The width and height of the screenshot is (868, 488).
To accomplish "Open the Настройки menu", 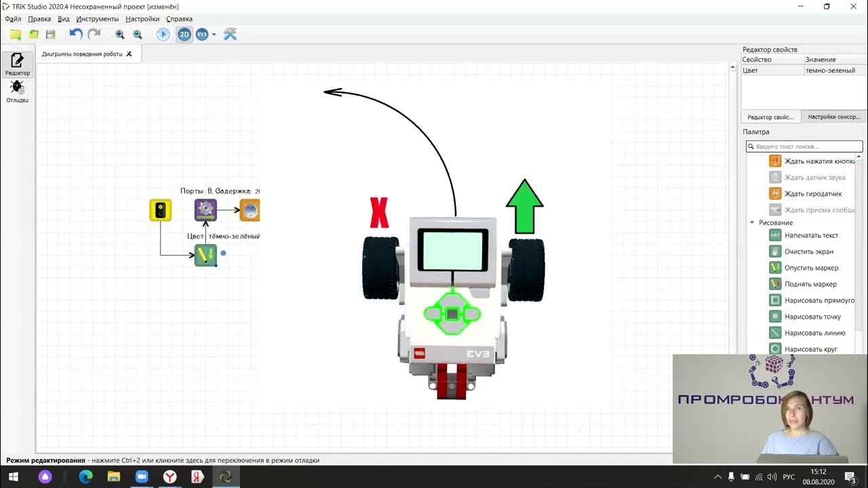I will pyautogui.click(x=142, y=19).
